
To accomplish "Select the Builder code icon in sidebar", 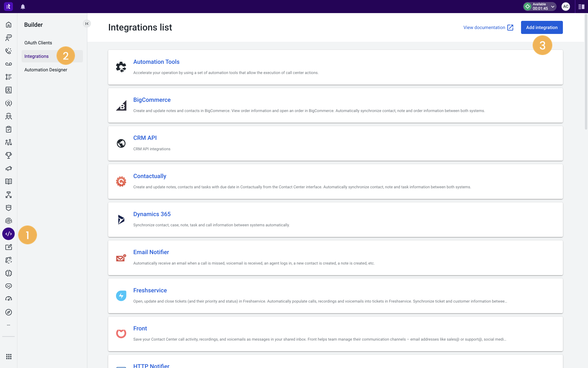I will [9, 234].
